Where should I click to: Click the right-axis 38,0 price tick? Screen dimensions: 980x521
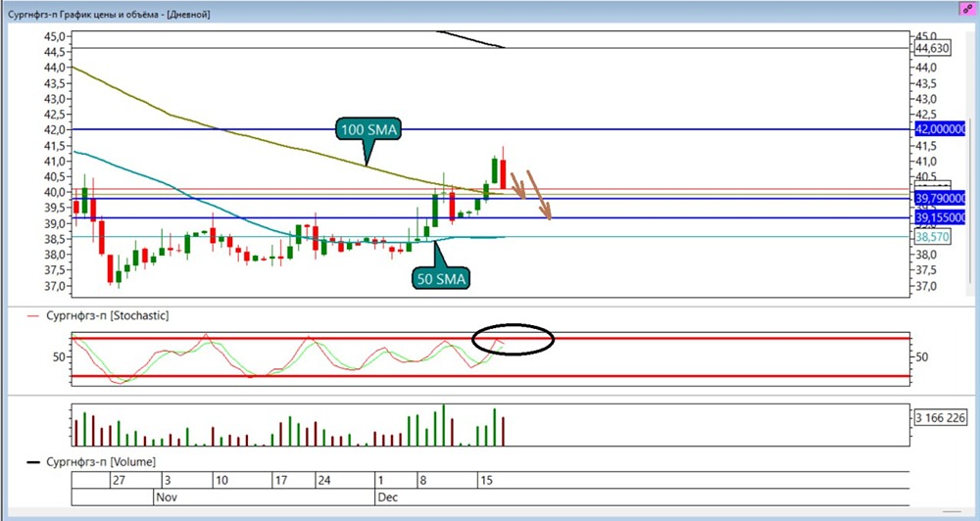[924, 255]
